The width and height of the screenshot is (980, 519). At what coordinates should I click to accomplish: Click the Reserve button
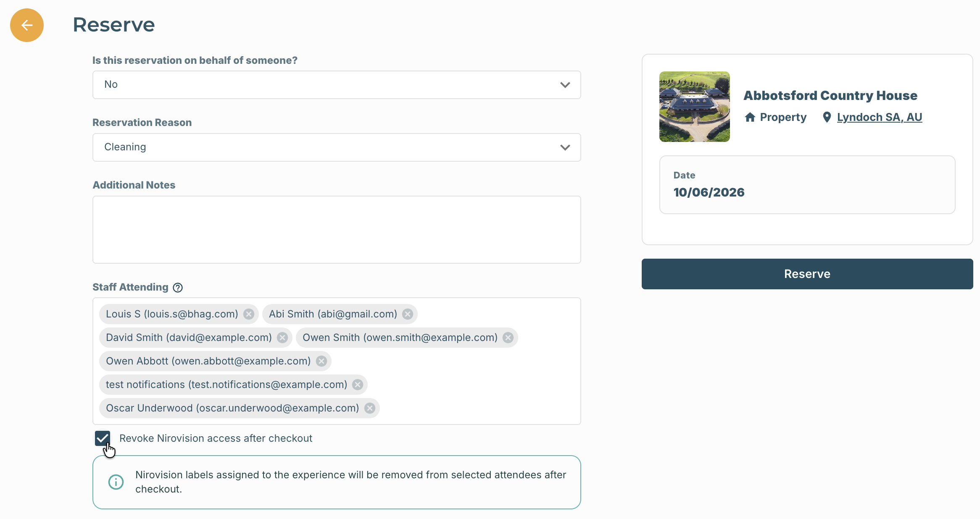point(807,274)
